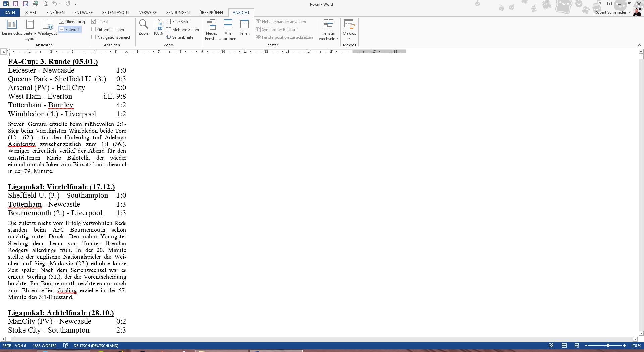Click the Save icon in quick access toolbar
The width and height of the screenshot is (644, 352).
click(x=15, y=4)
